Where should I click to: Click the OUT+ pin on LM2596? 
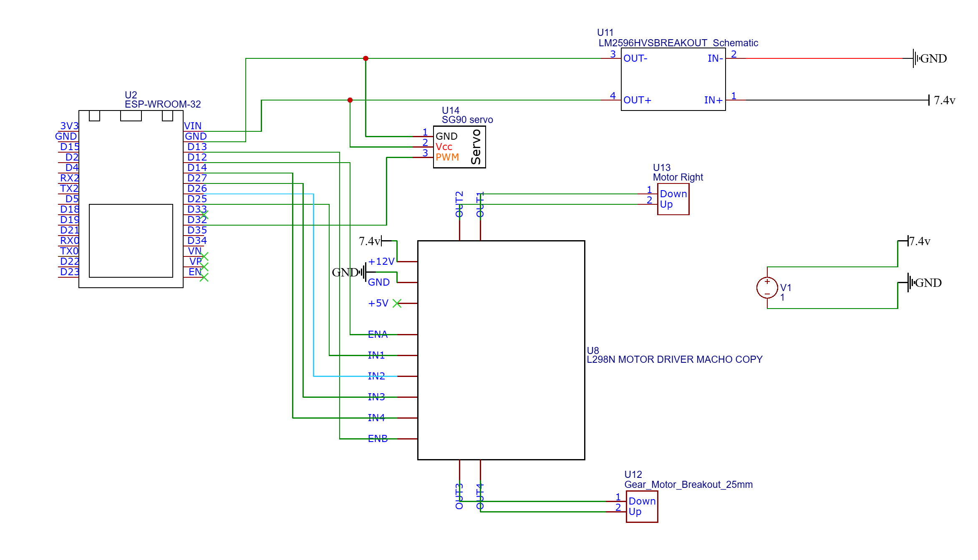[x=637, y=100]
